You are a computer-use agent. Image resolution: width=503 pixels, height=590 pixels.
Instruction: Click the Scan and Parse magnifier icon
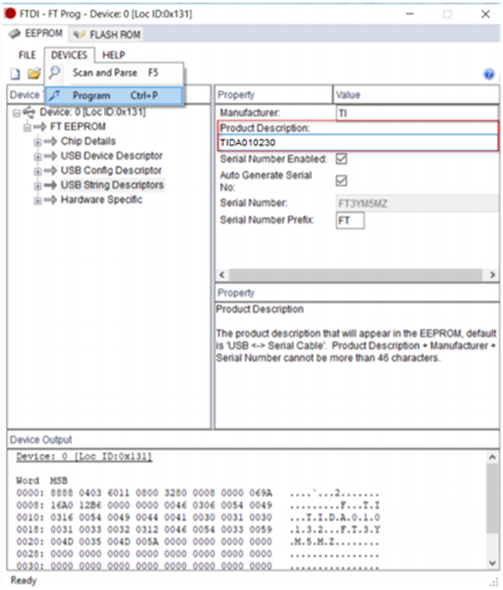[x=55, y=72]
